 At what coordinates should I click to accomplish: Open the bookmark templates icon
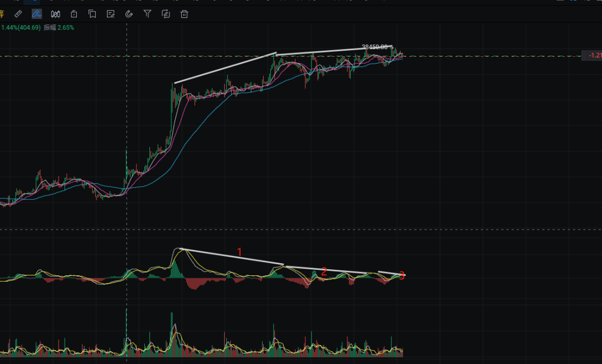pyautogui.click(x=92, y=14)
